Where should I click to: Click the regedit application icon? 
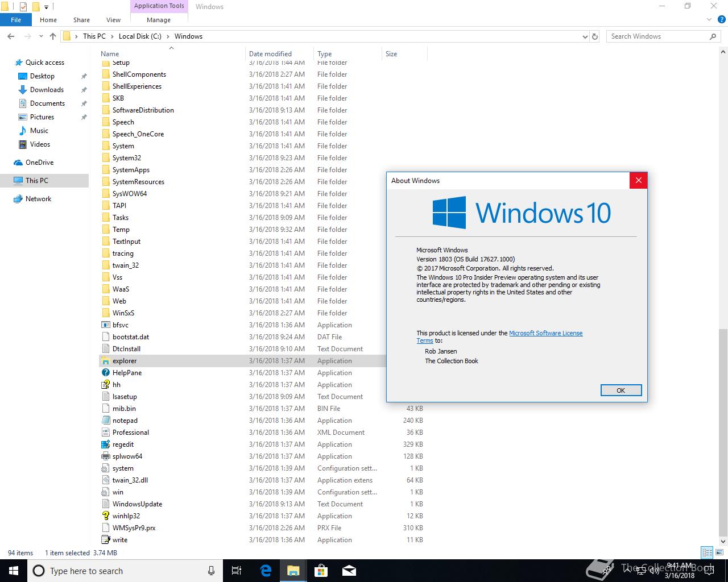(105, 444)
